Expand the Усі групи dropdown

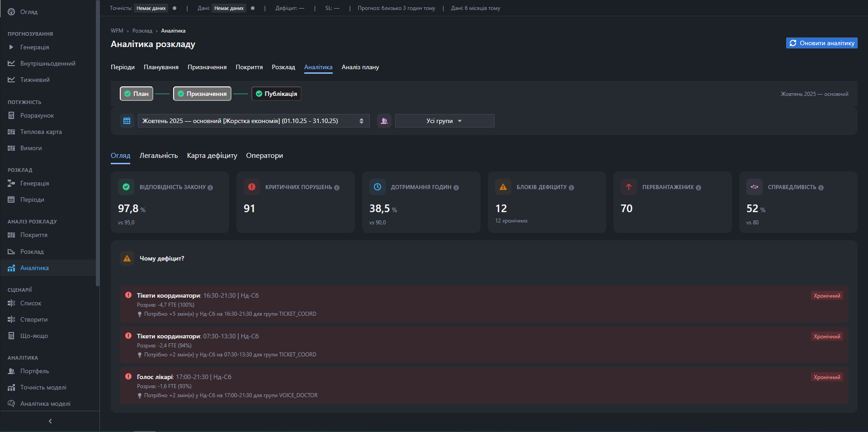[x=444, y=121]
